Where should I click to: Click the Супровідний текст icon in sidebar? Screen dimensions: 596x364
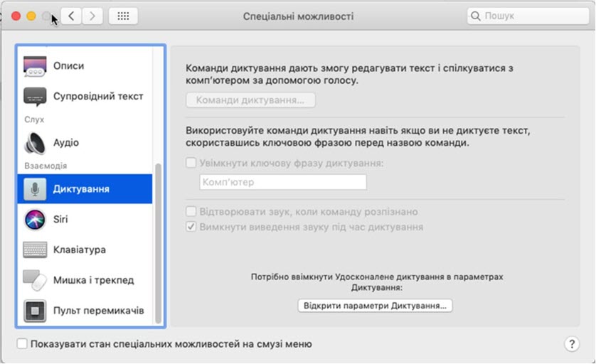[x=35, y=97]
